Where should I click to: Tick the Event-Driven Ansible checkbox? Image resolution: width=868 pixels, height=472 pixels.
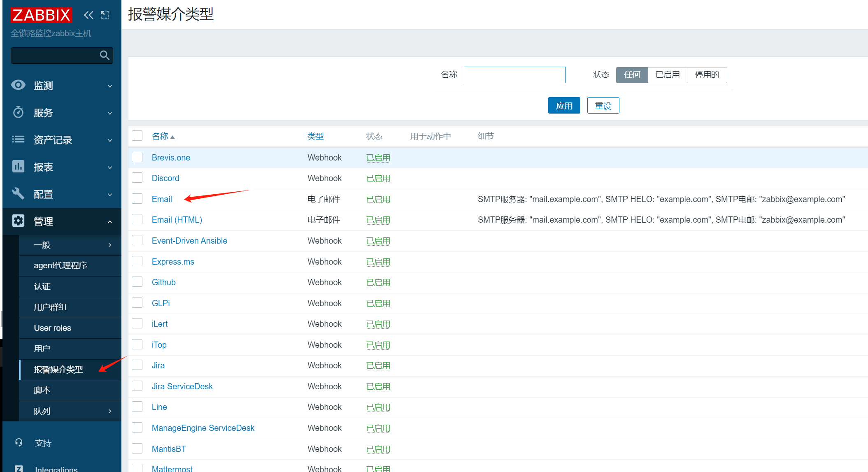click(137, 240)
